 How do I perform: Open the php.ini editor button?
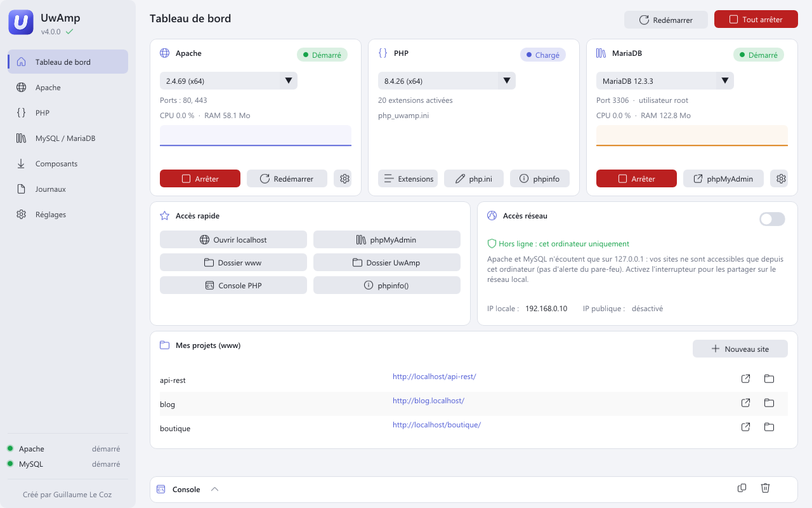point(474,178)
